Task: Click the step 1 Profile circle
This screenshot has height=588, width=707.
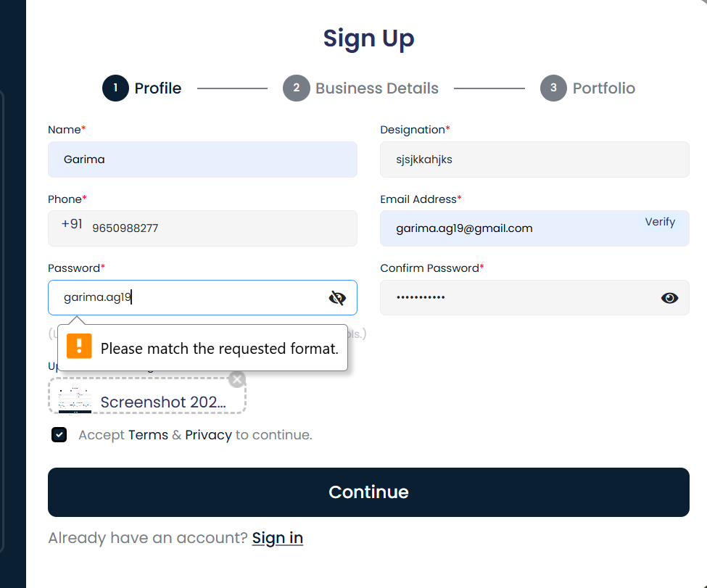Action: pos(115,88)
